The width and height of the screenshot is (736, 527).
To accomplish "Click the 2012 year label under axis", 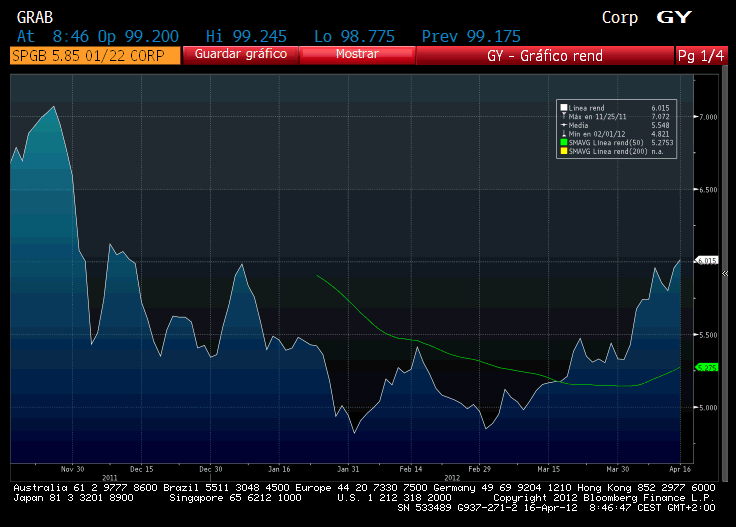I will (452, 478).
